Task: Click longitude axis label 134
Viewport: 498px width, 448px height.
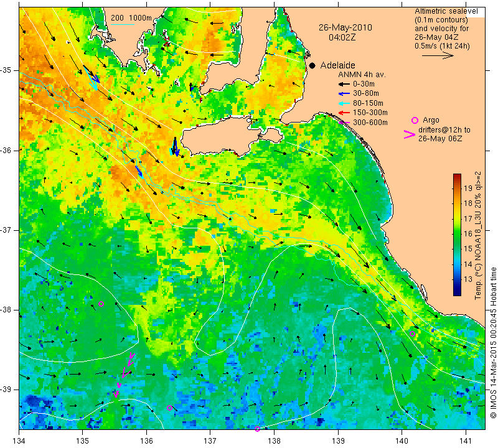Action: click(x=19, y=441)
